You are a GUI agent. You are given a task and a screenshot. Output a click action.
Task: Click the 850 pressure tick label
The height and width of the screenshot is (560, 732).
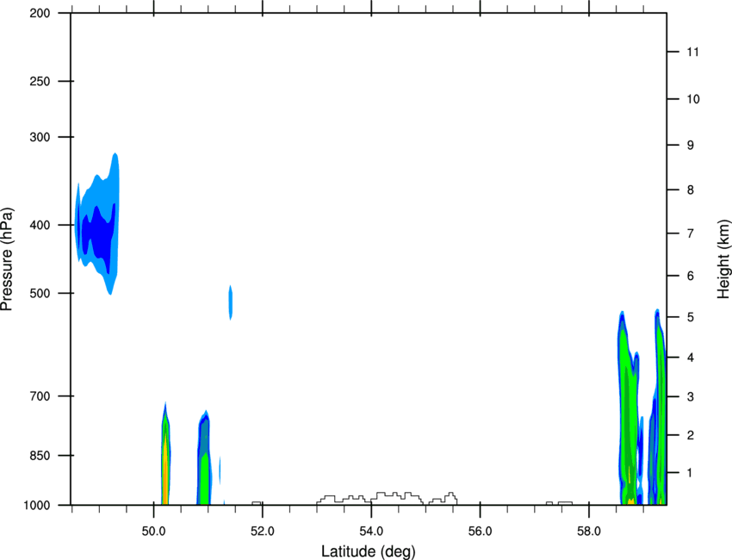40,456
